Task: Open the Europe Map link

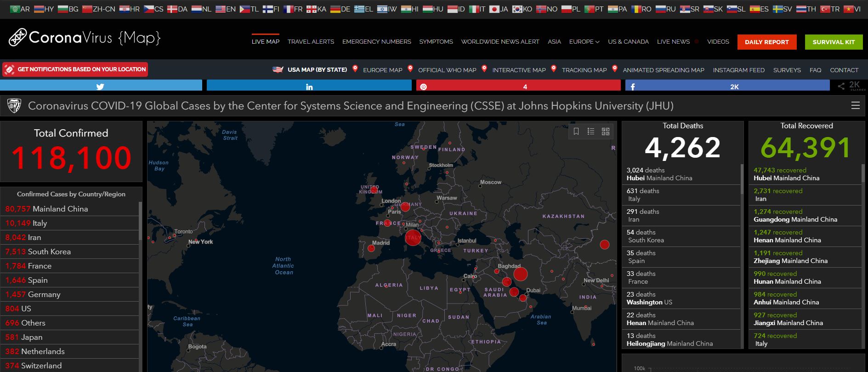Action: coord(383,70)
